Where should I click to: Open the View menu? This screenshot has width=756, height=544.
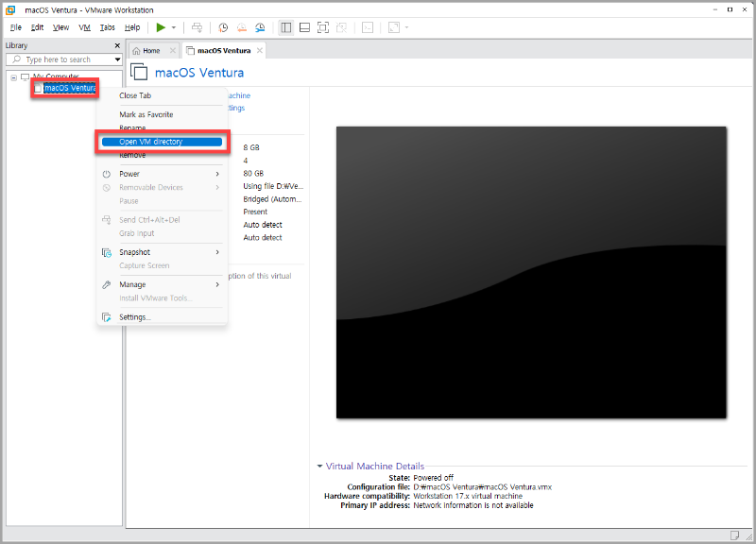pyautogui.click(x=60, y=27)
